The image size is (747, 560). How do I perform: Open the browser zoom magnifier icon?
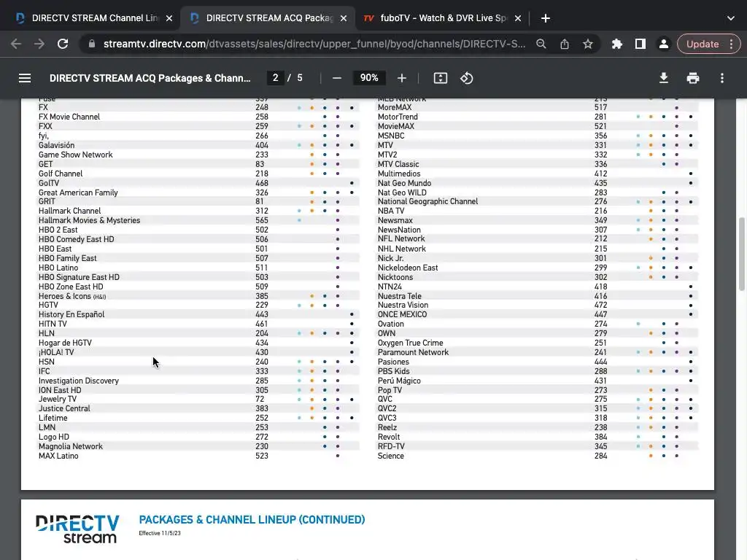541,44
